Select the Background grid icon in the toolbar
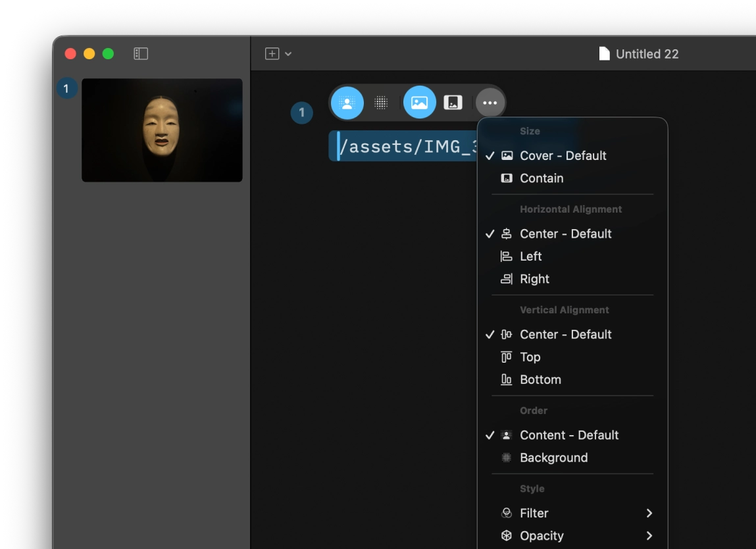756x549 pixels. click(382, 102)
